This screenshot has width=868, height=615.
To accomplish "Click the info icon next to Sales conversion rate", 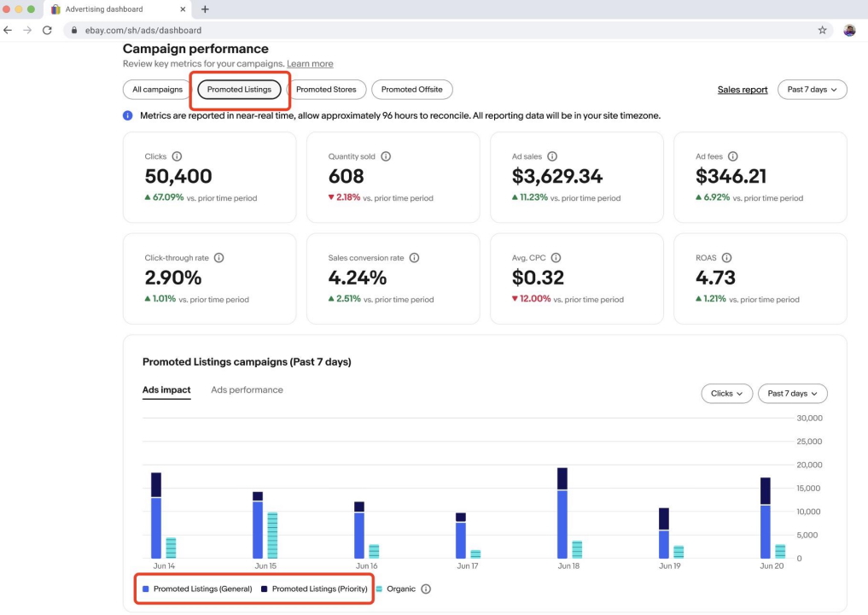I will click(x=414, y=258).
